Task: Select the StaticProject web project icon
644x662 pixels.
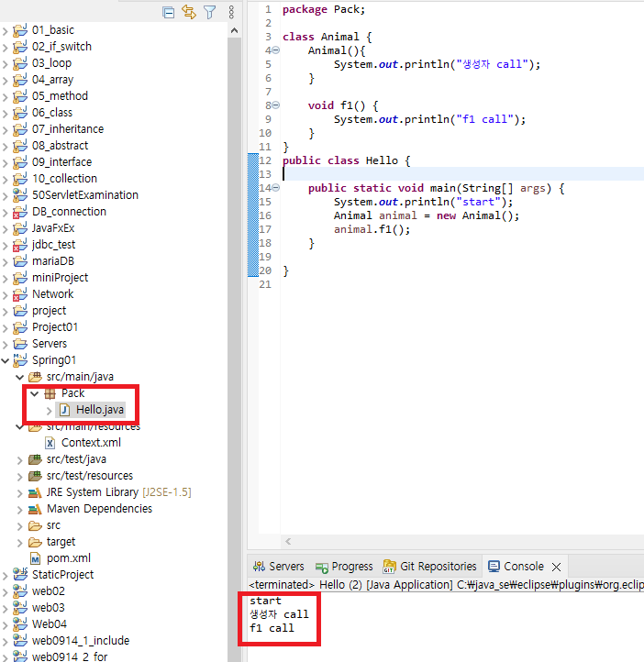Action: 20,575
